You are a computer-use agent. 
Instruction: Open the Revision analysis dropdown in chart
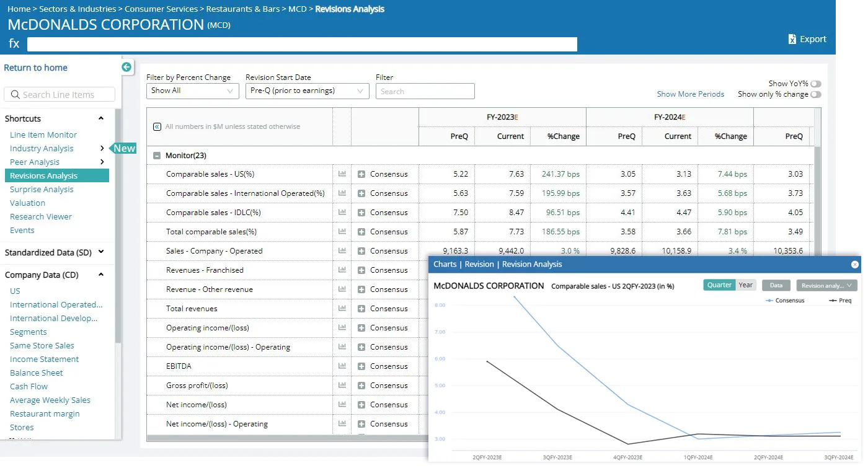(826, 285)
